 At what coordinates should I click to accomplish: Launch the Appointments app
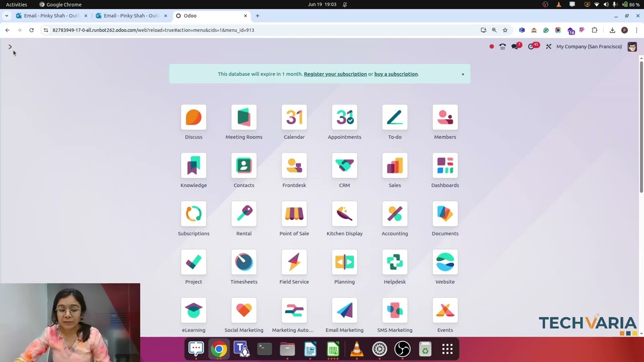[345, 118]
